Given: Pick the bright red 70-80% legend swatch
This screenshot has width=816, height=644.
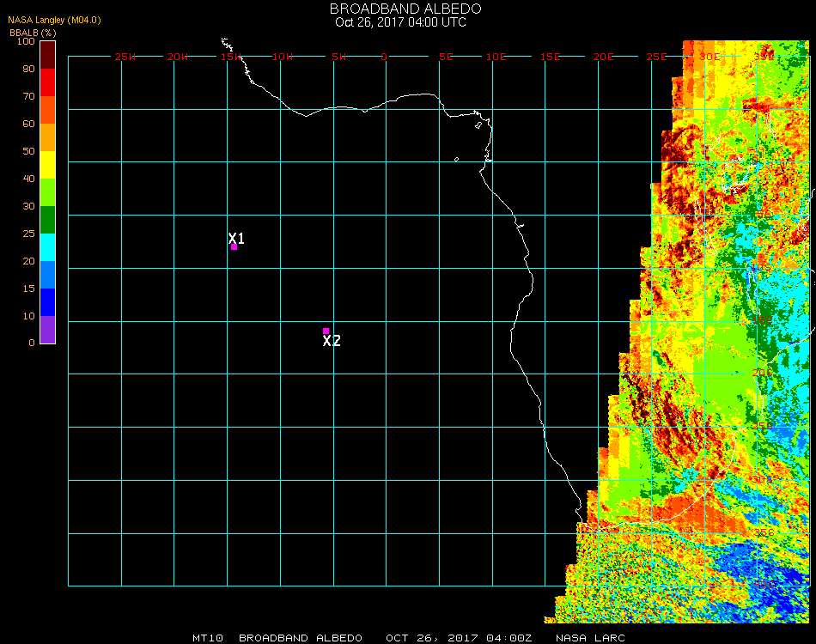Looking at the screenshot, I should [x=48, y=82].
